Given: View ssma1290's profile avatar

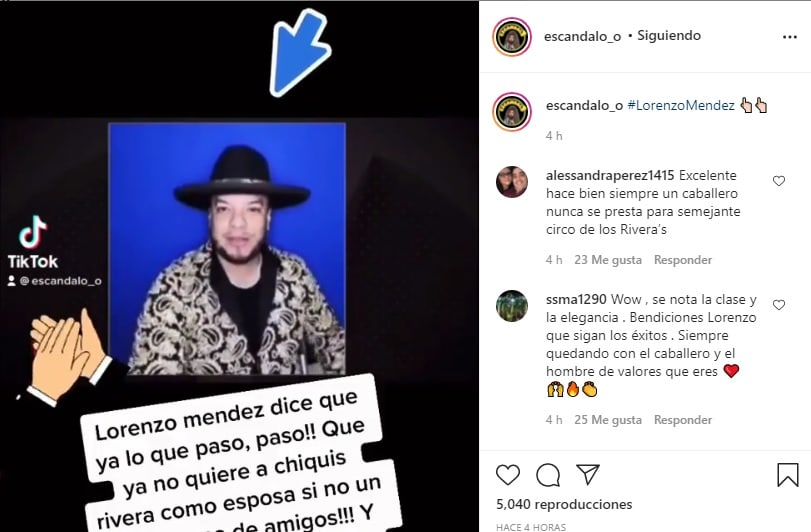Looking at the screenshot, I should (x=512, y=306).
